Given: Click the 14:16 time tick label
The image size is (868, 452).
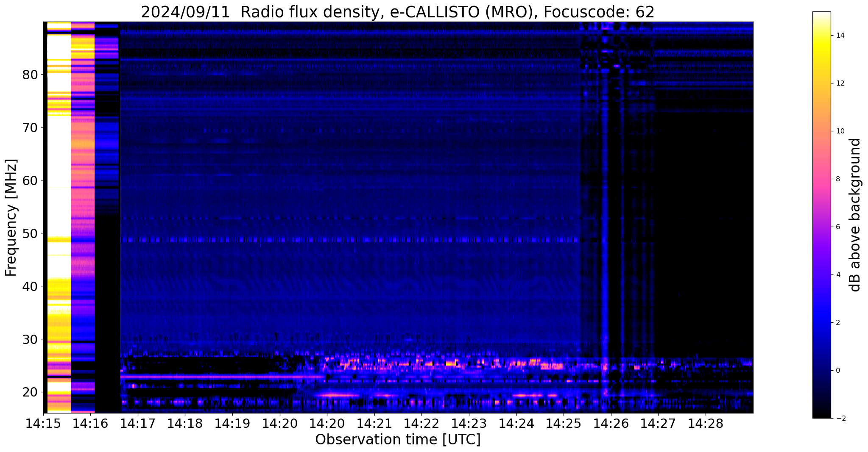Looking at the screenshot, I should point(91,423).
